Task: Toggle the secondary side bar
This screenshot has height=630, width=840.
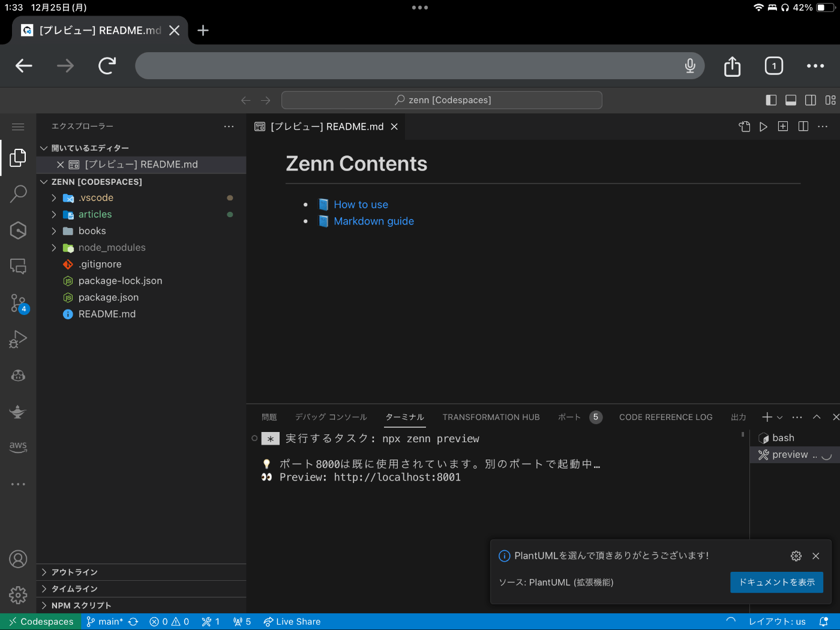Action: pos(811,100)
